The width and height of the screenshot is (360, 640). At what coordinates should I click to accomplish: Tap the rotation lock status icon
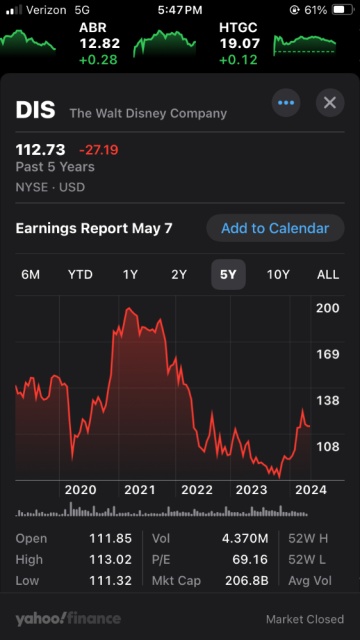point(294,10)
